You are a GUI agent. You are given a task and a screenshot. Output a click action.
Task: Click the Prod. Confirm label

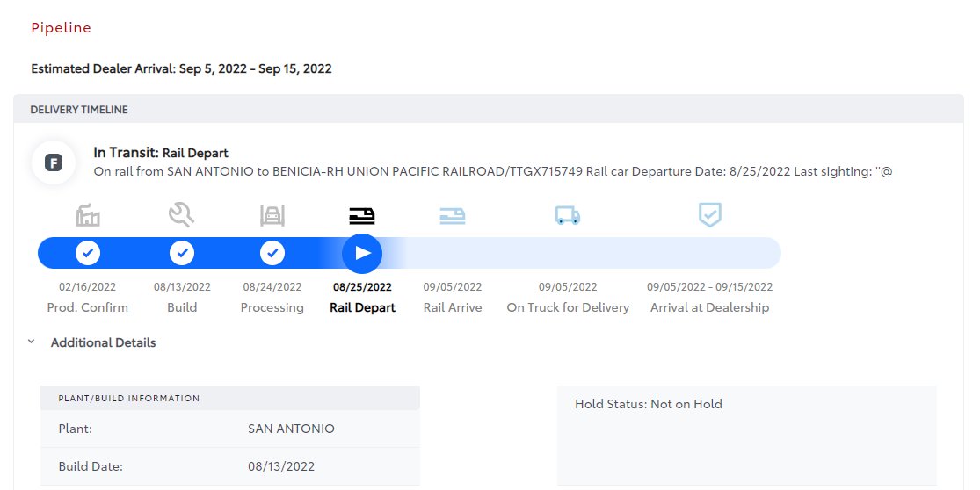pyautogui.click(x=88, y=307)
